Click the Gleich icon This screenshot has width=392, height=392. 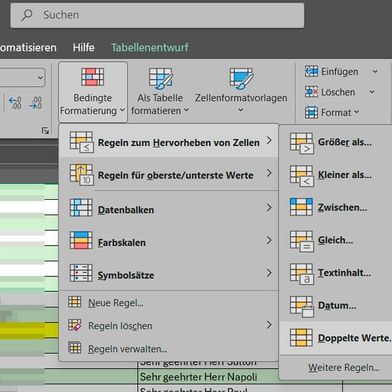tap(302, 241)
